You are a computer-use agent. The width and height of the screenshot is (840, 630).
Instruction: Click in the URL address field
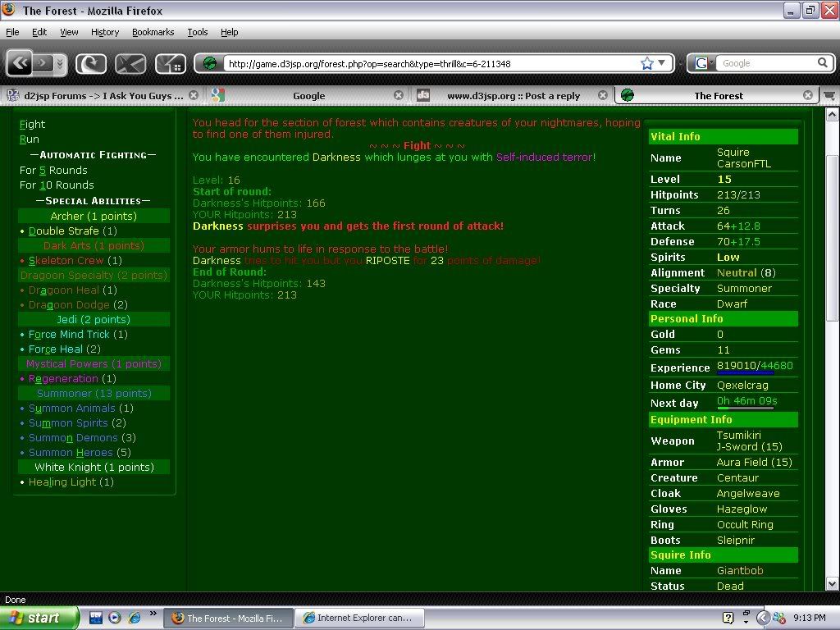(x=427, y=63)
